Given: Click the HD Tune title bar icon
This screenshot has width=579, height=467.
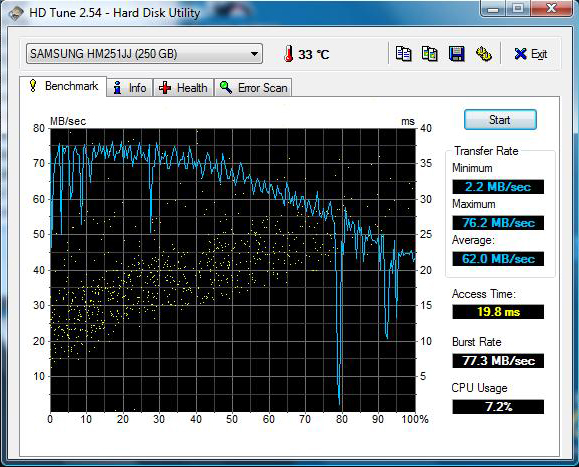Looking at the screenshot, I should click(16, 13).
